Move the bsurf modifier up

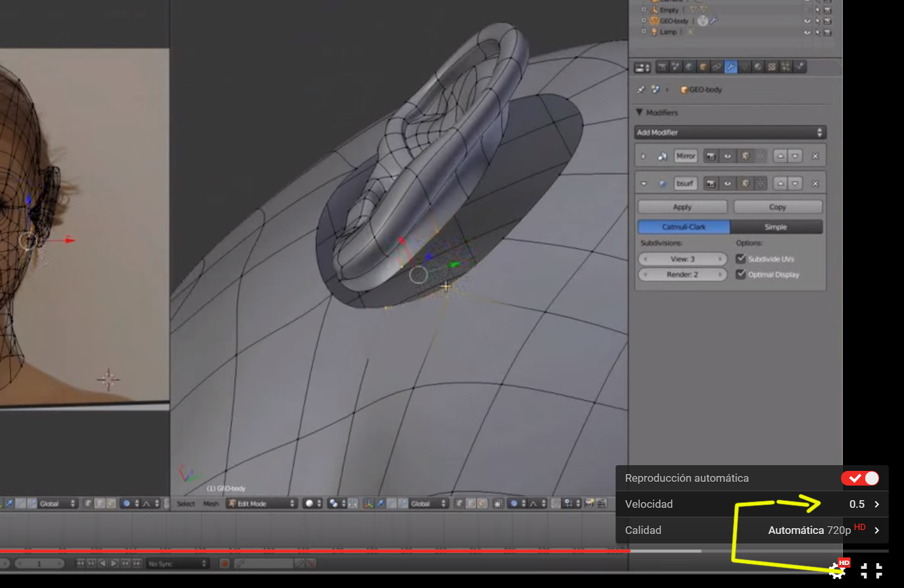point(780,184)
